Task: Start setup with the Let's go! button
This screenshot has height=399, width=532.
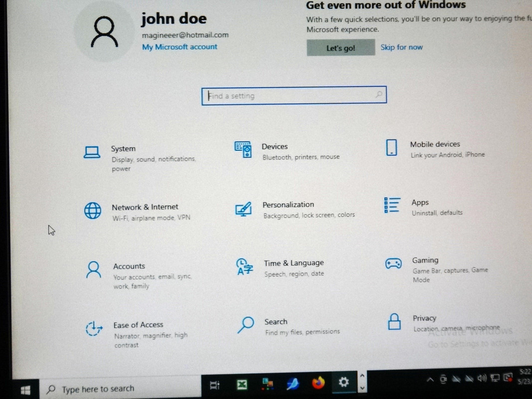Action: pyautogui.click(x=341, y=47)
